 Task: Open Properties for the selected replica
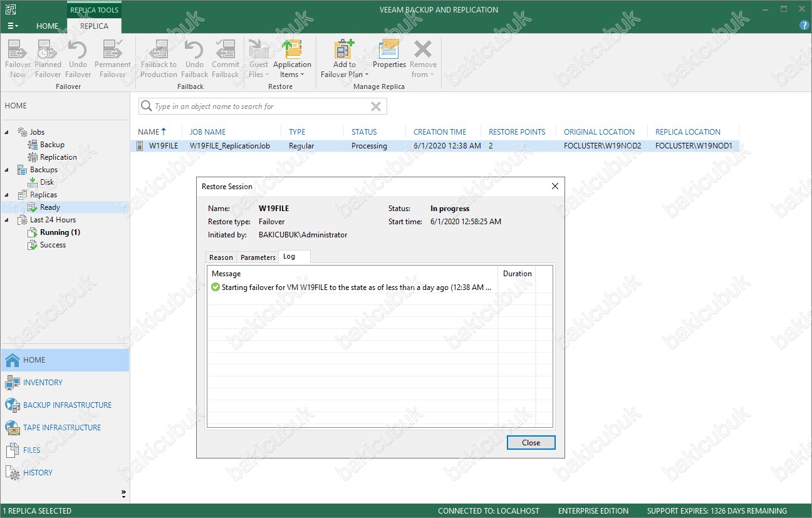pyautogui.click(x=389, y=50)
